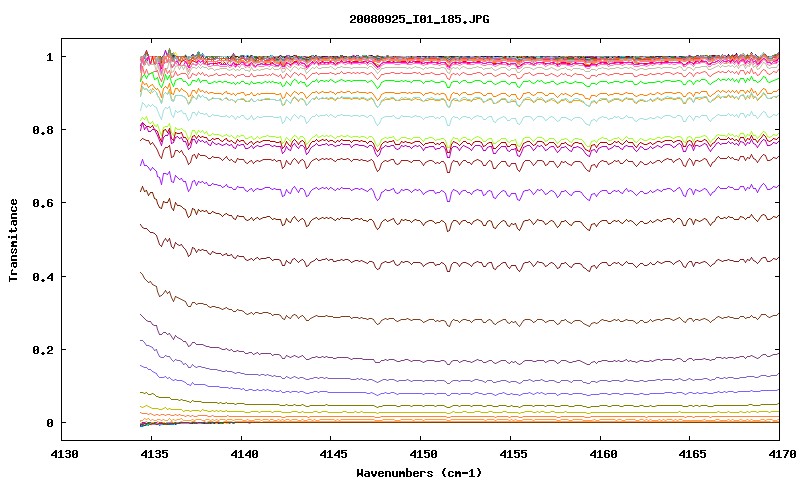Click the y-axis tick label 0
The height and width of the screenshot is (480, 800).
49,423
